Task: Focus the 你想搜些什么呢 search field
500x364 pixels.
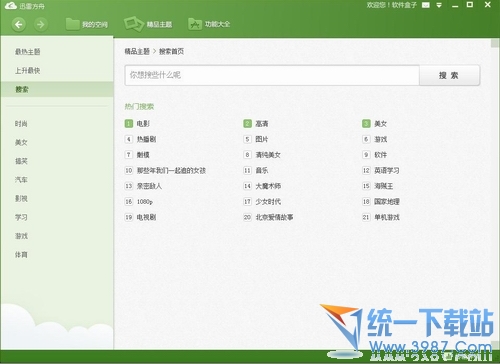Action: pyautogui.click(x=272, y=75)
